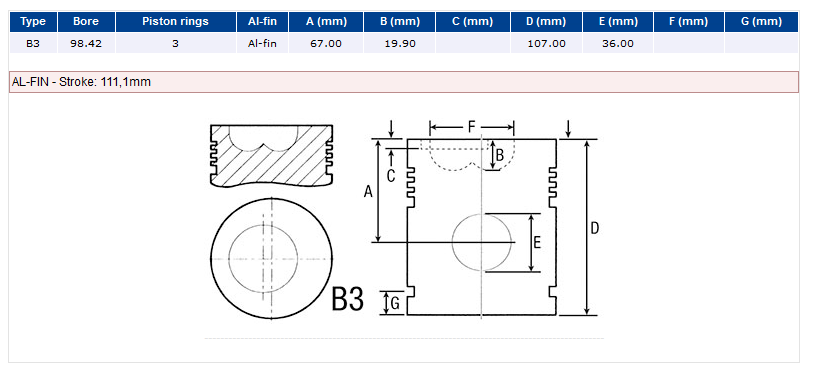Click the 19.90 table cell
Screen dimensions: 815x372
[400, 44]
